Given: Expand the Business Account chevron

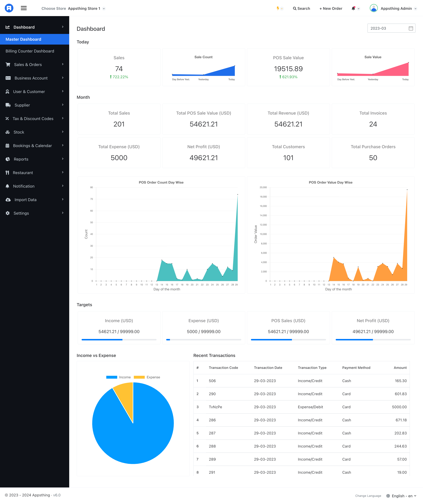Looking at the screenshot, I should pyautogui.click(x=63, y=78).
